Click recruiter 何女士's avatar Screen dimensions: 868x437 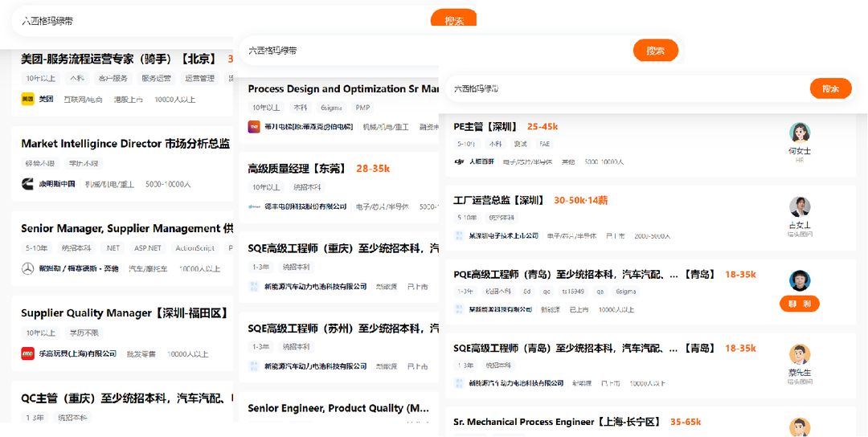point(800,133)
